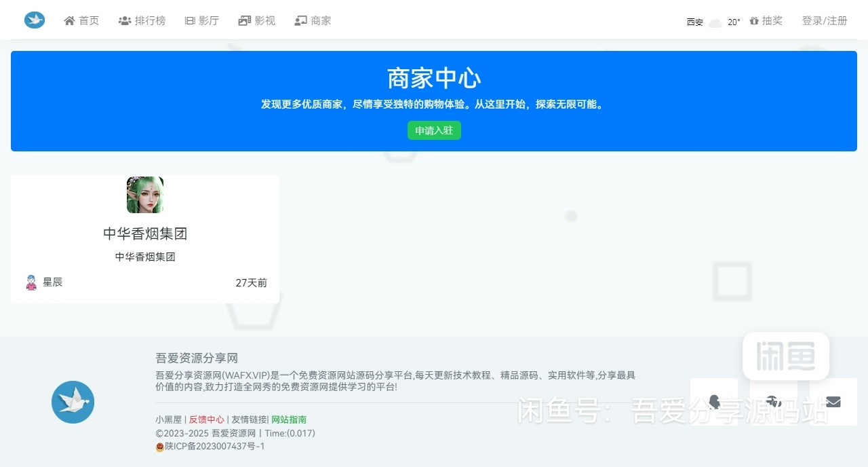Click the 中华香烟集团 merchant avatar image

pyautogui.click(x=145, y=195)
